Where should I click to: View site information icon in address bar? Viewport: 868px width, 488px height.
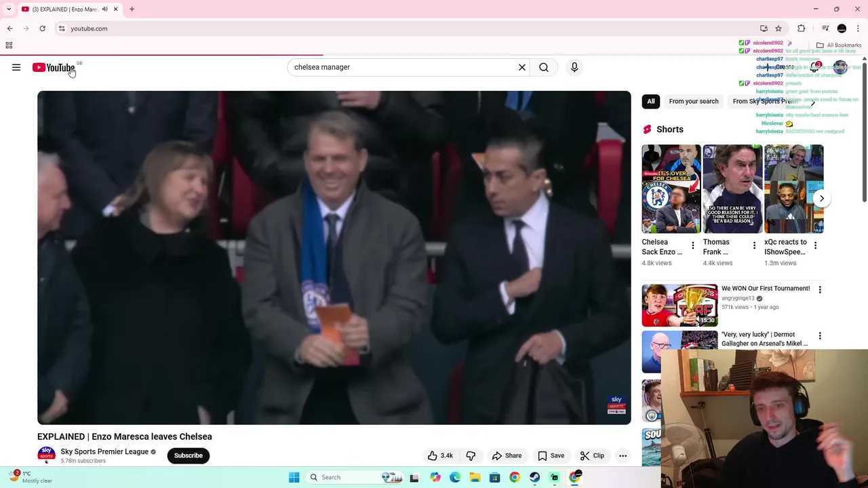[62, 28]
